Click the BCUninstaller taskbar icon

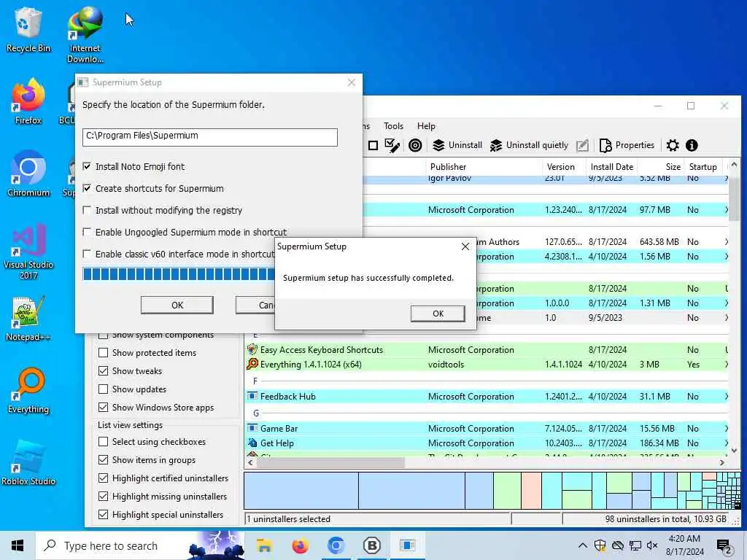click(371, 545)
